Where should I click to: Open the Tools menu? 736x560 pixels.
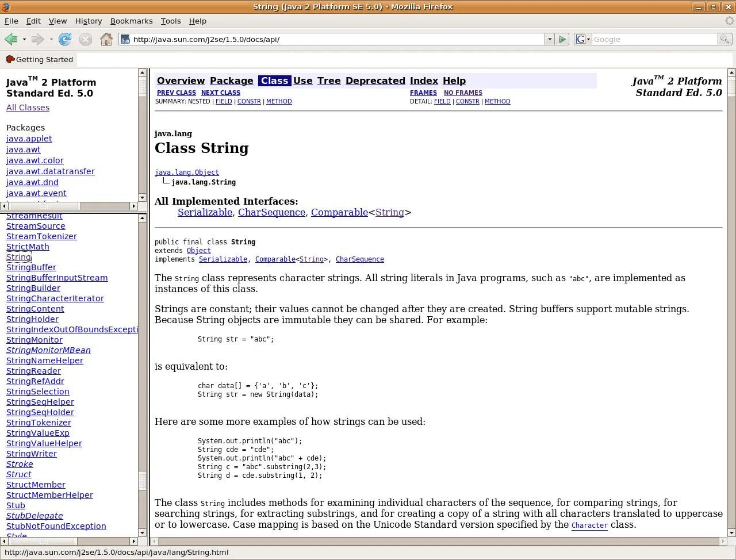[171, 21]
